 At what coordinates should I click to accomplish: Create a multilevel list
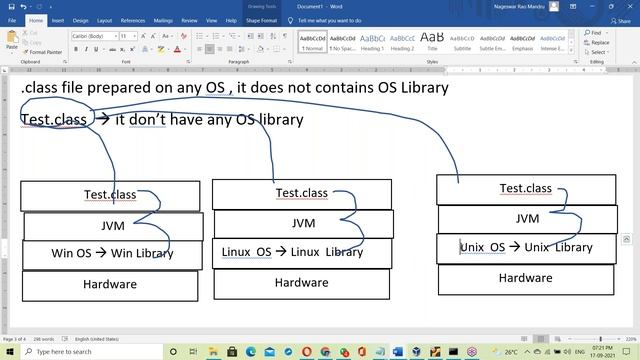(x=234, y=36)
